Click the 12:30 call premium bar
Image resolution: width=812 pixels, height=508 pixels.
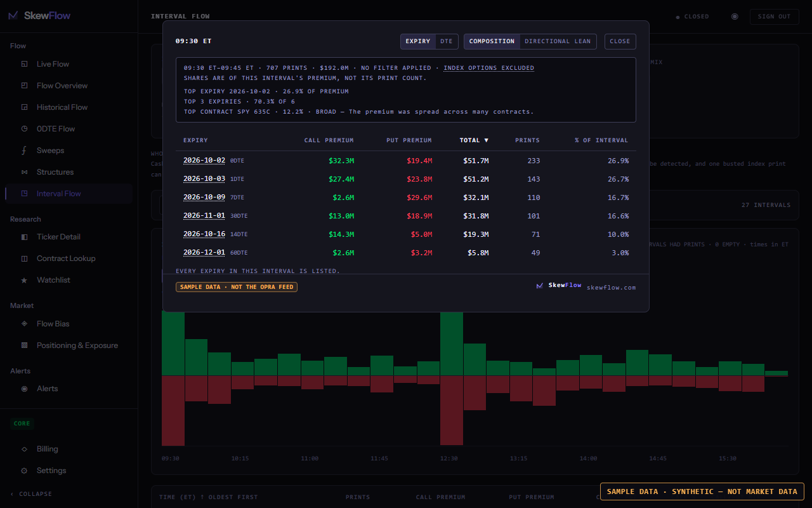(452, 344)
